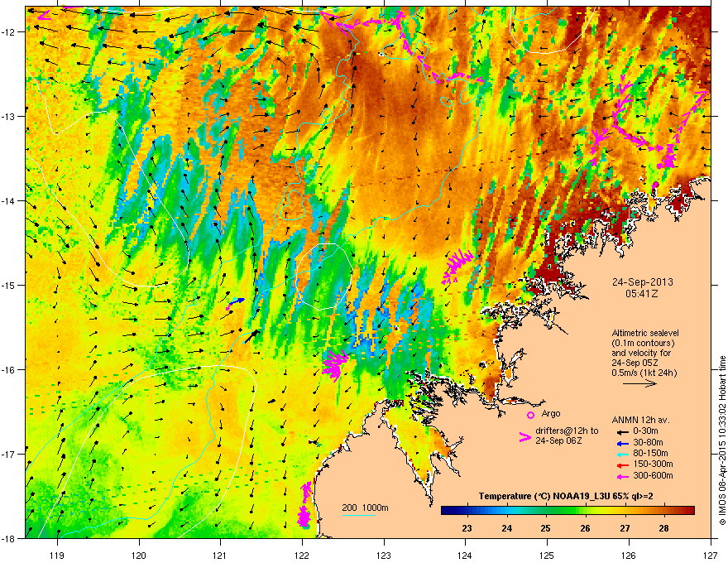Click the 26 tick on temperature scale

point(586,528)
